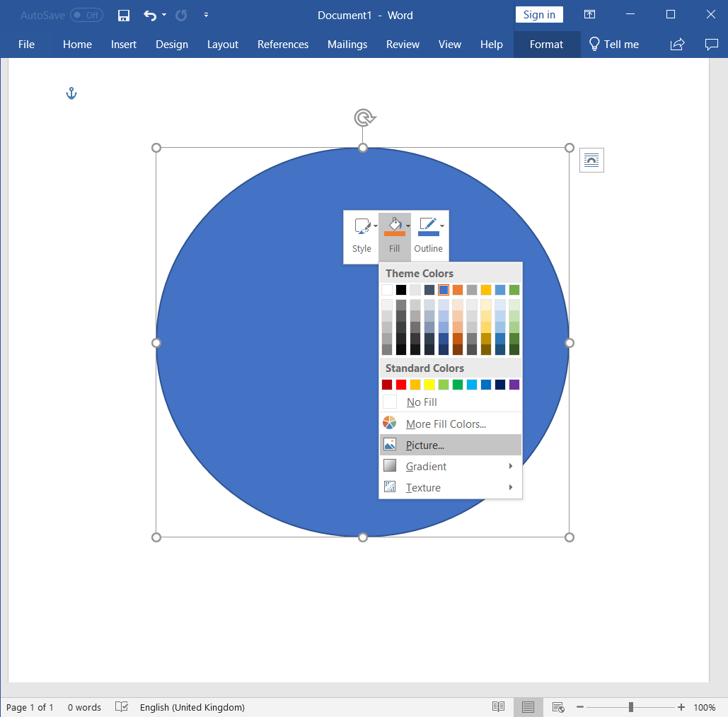This screenshot has height=717, width=728.
Task: Select Print Layout view toggle
Action: coord(528,706)
